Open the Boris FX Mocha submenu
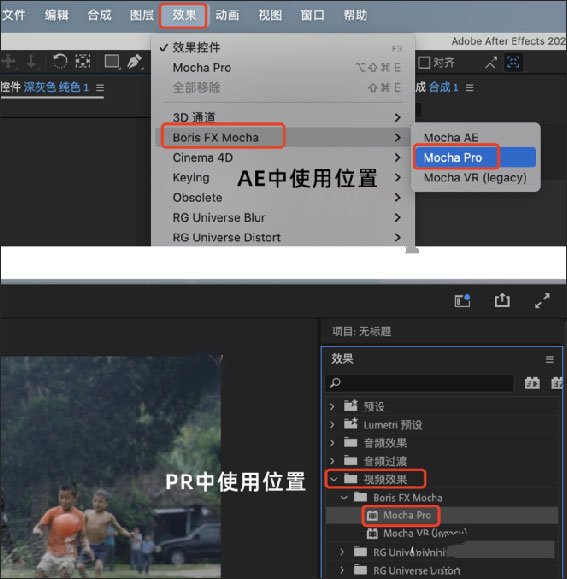Image resolution: width=567 pixels, height=579 pixels. tap(283, 137)
